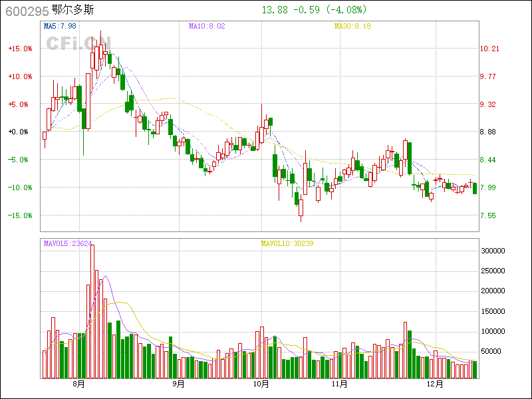Viewport: 532px width, 399px height.
Task: Select the 9月 month marker
Action: (178, 384)
